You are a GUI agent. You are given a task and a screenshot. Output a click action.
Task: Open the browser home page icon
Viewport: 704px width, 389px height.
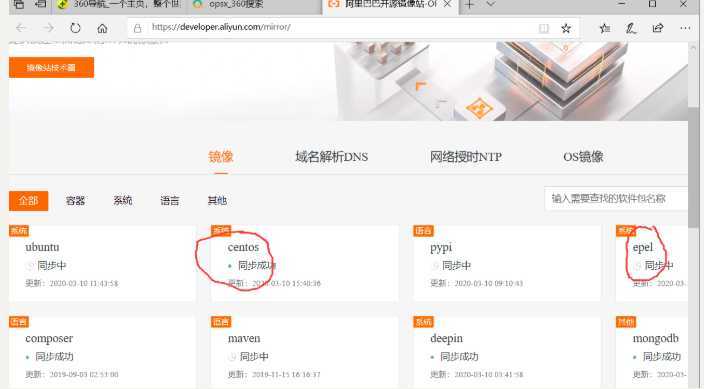[102, 28]
